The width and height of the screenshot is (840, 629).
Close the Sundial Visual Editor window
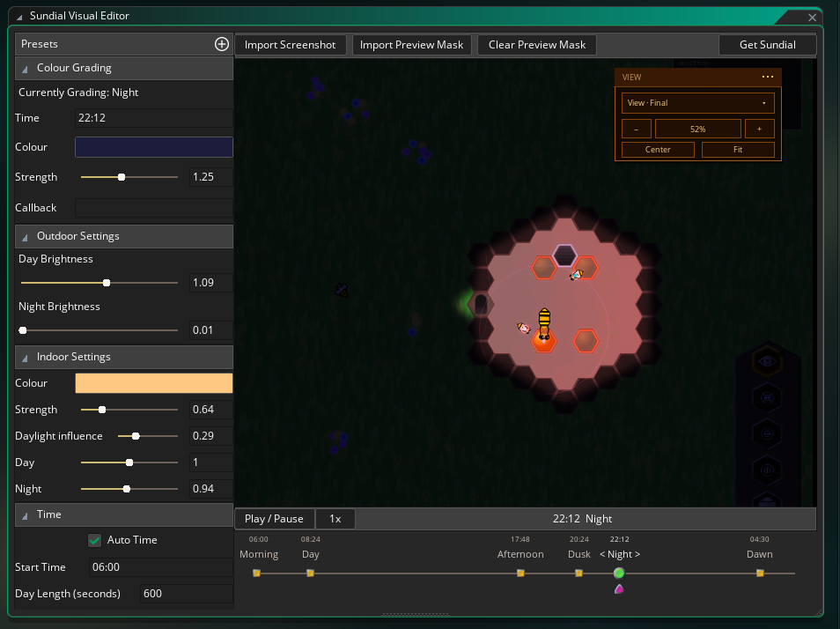point(812,17)
